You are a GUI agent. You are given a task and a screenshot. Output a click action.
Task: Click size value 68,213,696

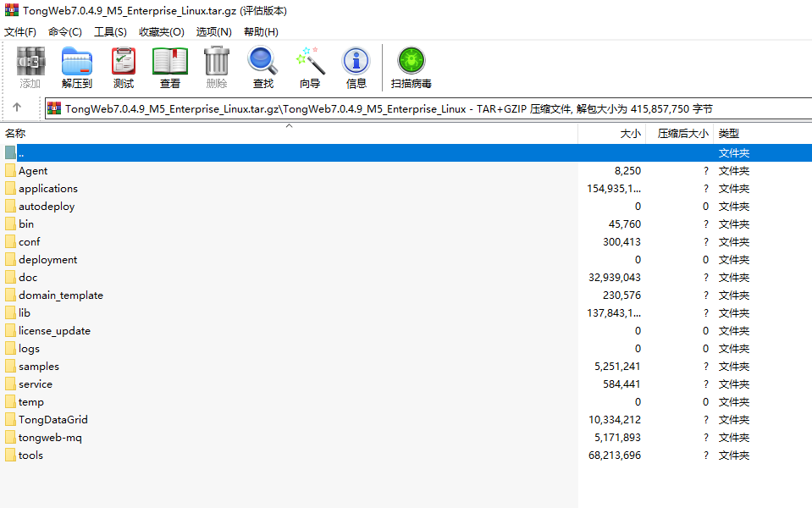click(614, 456)
